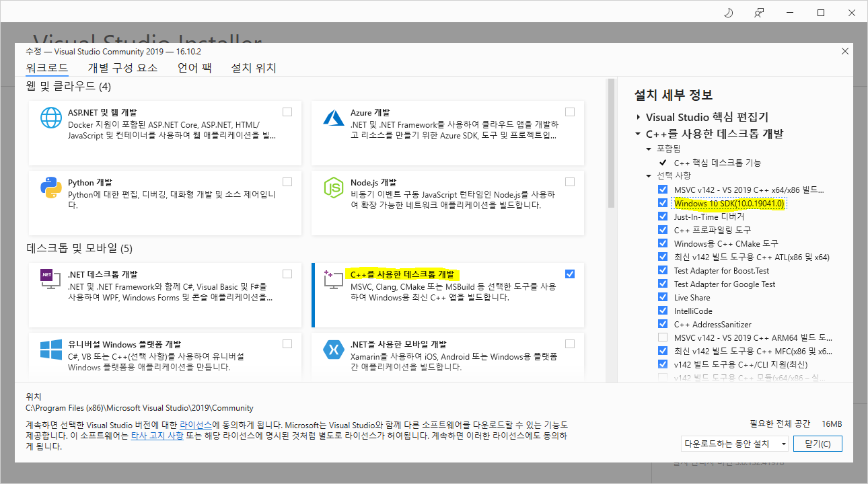Image resolution: width=868 pixels, height=484 pixels.
Task: Uncheck the Windows 10 SDK(10.0.19041.0) option
Action: [663, 203]
